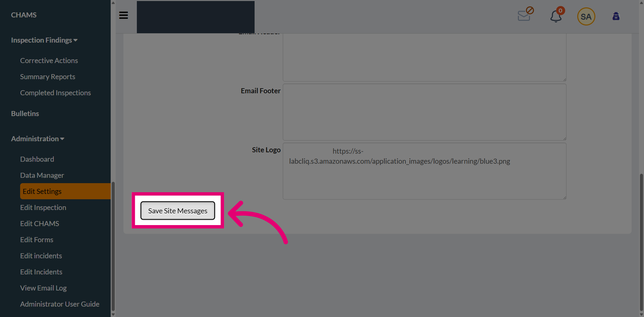Click the sidebar scroll down arrow
The image size is (644, 317).
[113, 314]
